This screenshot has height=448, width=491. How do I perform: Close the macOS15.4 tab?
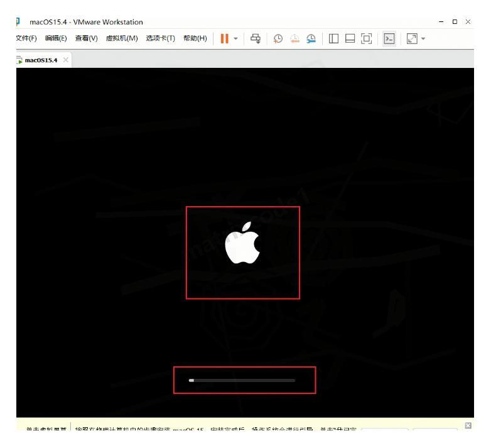[65, 60]
